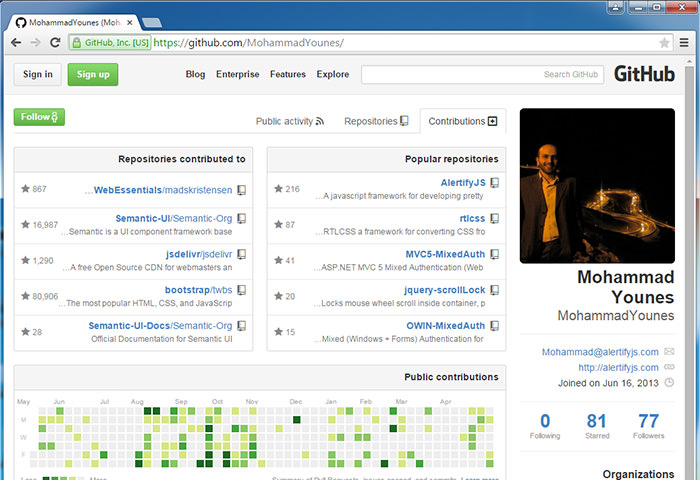Click the repo icon next to jsdelivr/jsdelivr

click(242, 254)
